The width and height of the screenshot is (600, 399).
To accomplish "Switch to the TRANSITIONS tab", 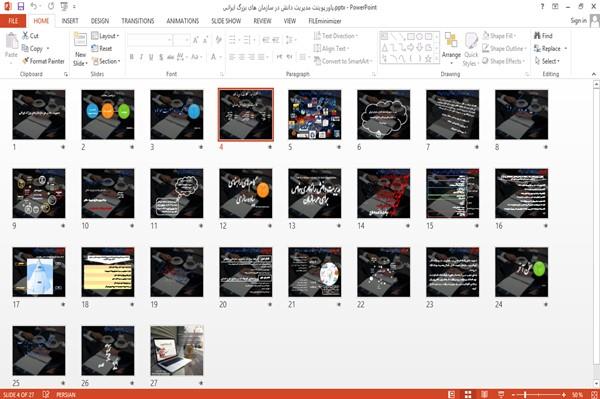I will point(138,21).
